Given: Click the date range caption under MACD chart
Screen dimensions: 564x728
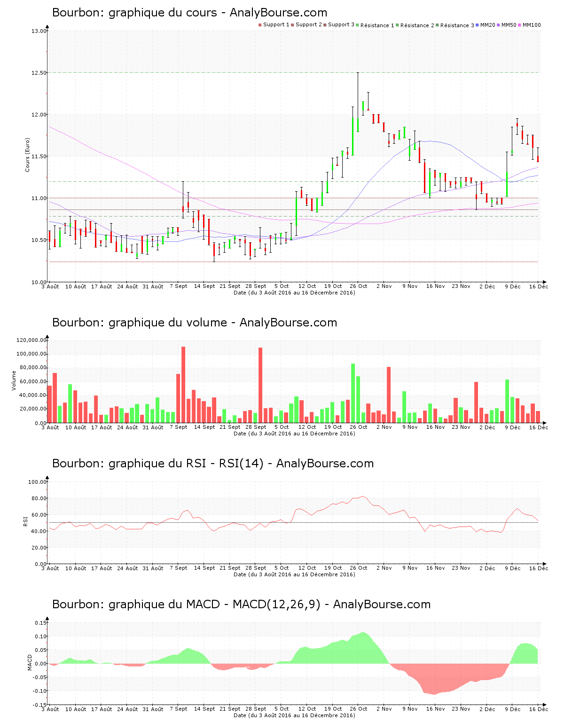Looking at the screenshot, I should coord(294,715).
